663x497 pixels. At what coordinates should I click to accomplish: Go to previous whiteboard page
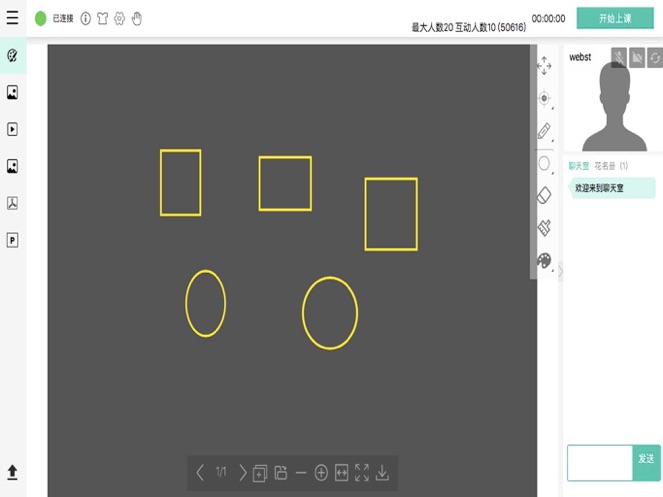(x=200, y=472)
